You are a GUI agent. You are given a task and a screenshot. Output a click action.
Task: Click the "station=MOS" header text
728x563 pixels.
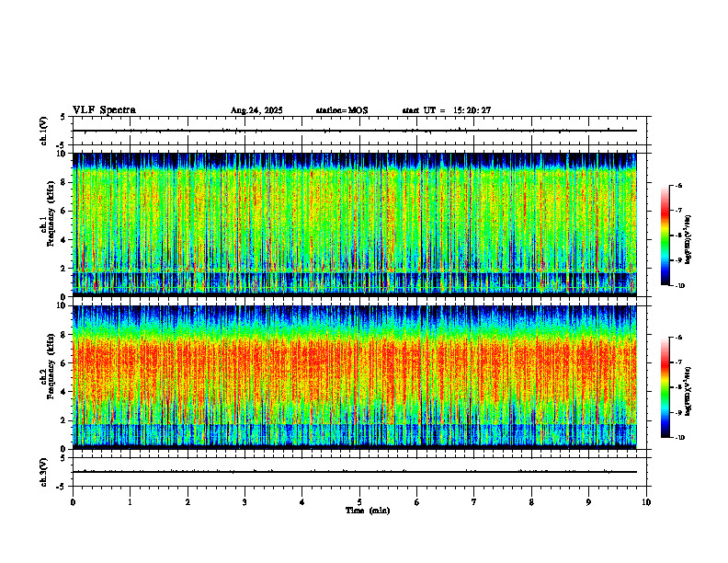342,110
